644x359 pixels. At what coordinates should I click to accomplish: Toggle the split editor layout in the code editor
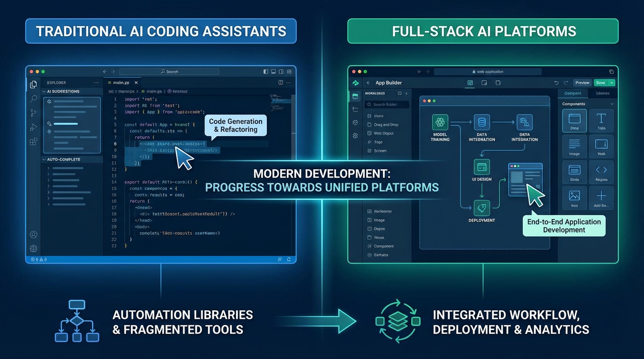[280, 82]
